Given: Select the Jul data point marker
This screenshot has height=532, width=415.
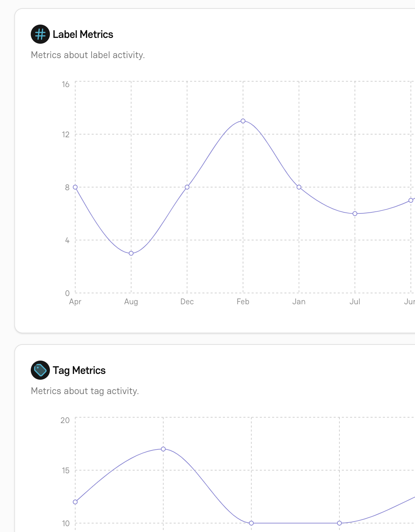Looking at the screenshot, I should pyautogui.click(x=355, y=213).
